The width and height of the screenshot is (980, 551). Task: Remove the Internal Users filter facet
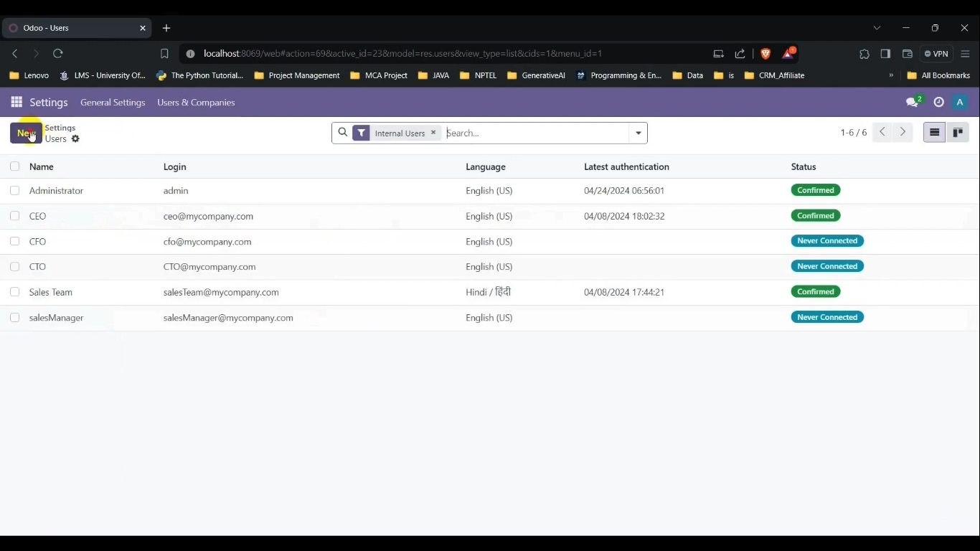[433, 133]
